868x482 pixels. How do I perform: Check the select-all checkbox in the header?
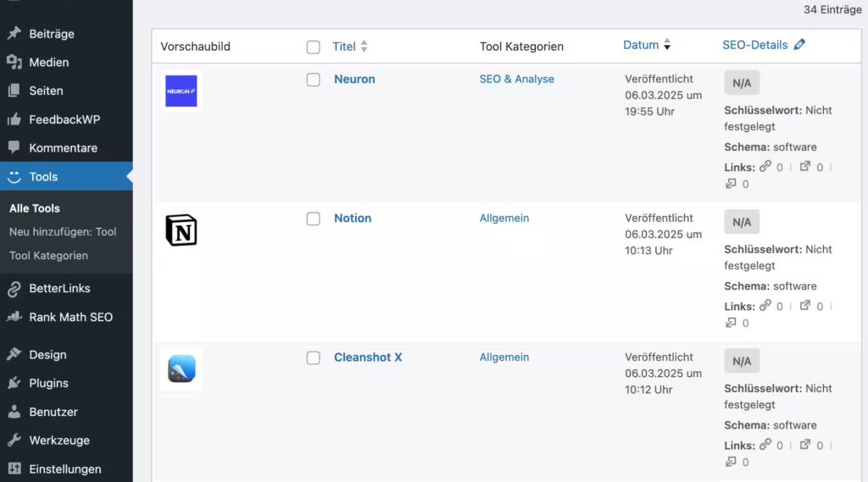pyautogui.click(x=313, y=47)
